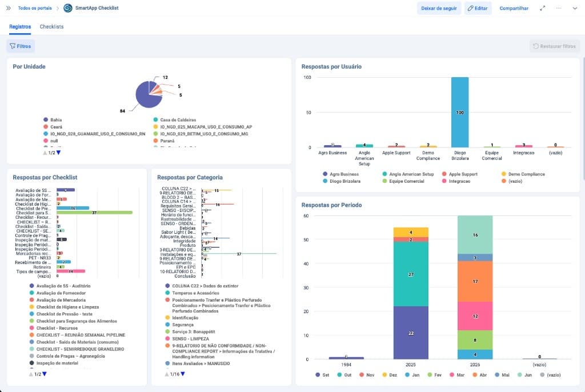Go to previous legend page in Respostas por Categoria
Screen dimensions: 585x392
click(x=167, y=374)
